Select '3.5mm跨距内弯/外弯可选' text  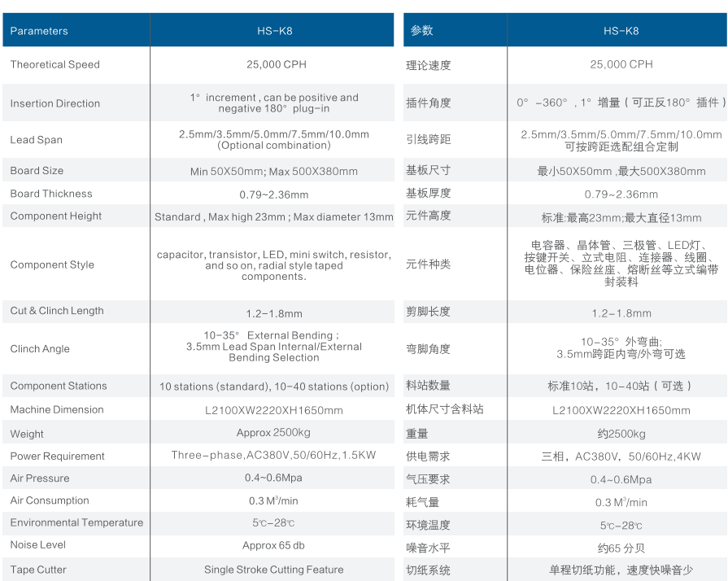pos(621,354)
